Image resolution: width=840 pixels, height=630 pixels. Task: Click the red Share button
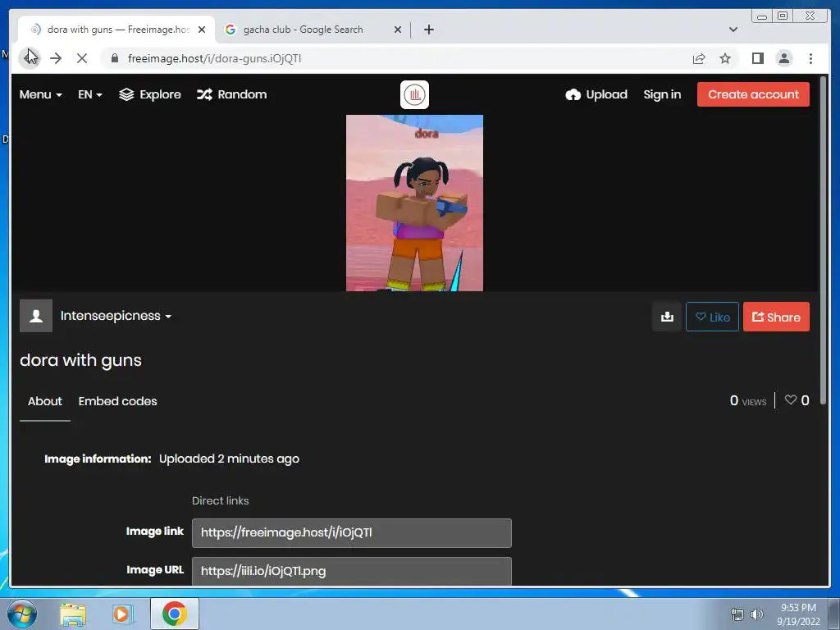click(x=776, y=317)
